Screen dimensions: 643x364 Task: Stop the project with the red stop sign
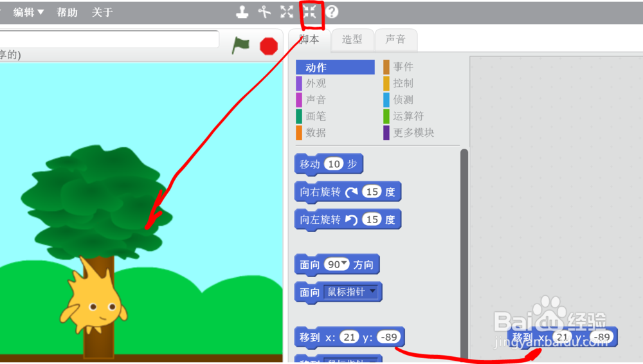[269, 46]
